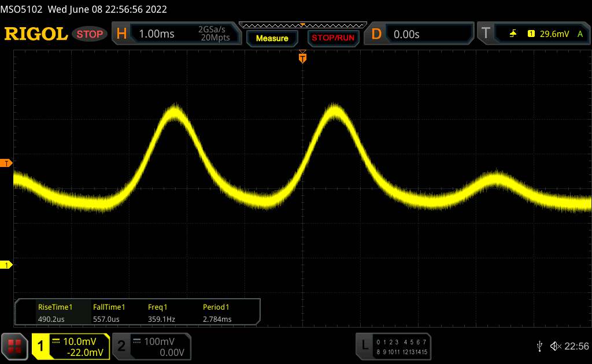Open the 29.6mV trigger level setting

click(x=553, y=34)
